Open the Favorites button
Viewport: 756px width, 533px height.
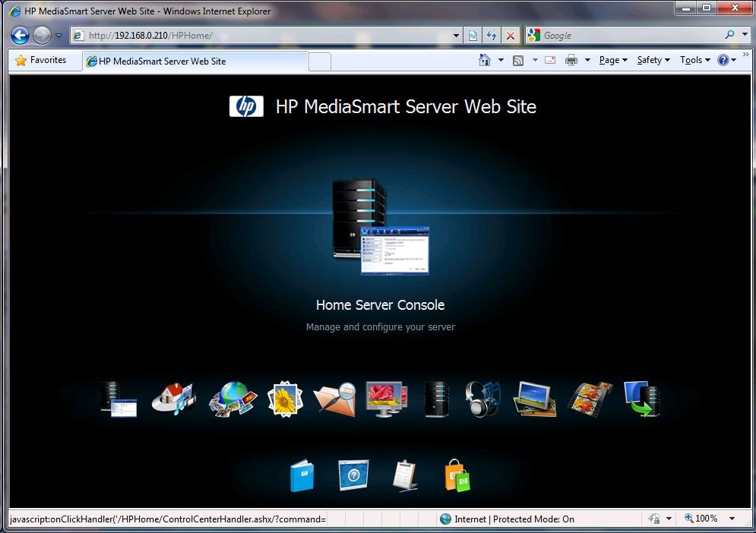[41, 60]
